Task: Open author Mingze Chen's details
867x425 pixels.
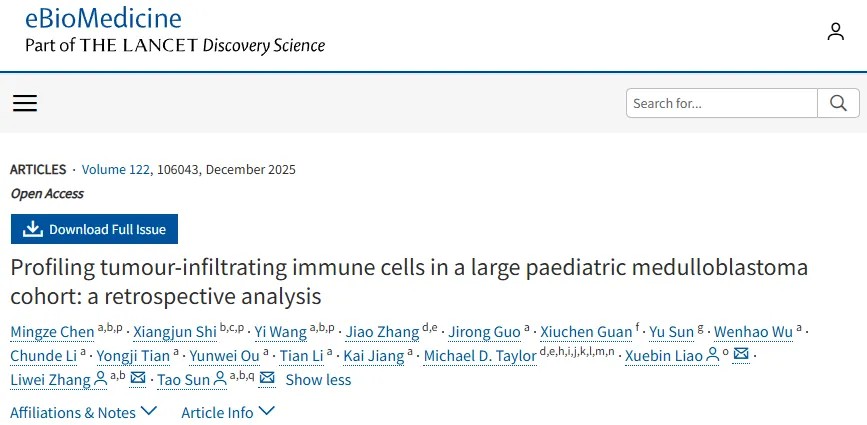Action: (x=52, y=332)
